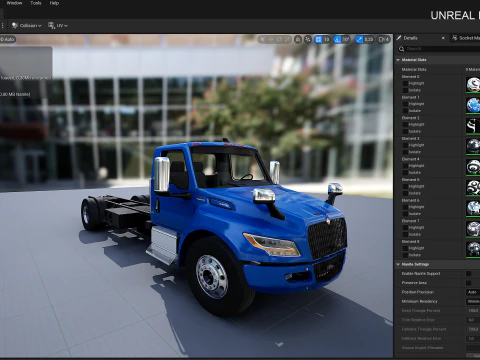480x360 pixels.
Task: Click Element 1 blue material thumbnail
Action: [473, 105]
